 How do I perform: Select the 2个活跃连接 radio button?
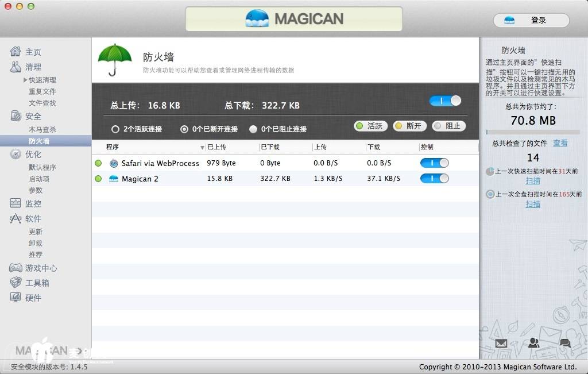115,129
